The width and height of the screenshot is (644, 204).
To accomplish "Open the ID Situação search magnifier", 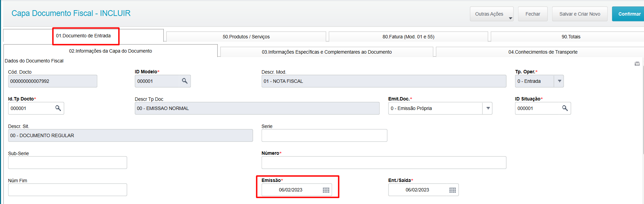I will tap(565, 108).
